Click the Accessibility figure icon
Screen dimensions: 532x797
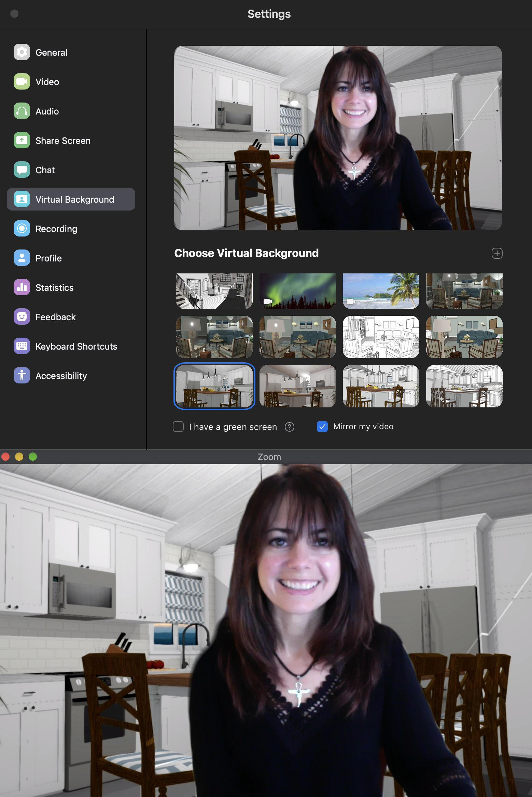pos(22,376)
